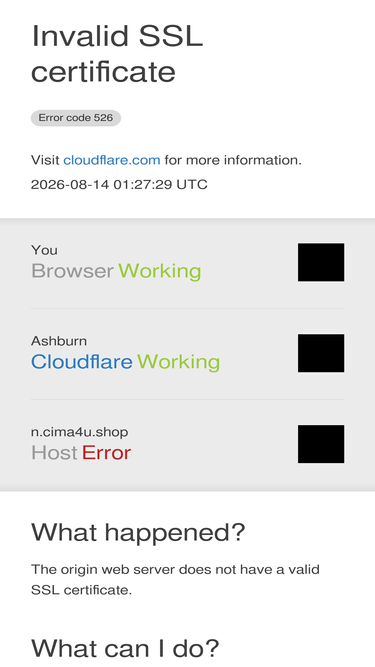
Task: Click the Browser status icon box
Action: 321,262
